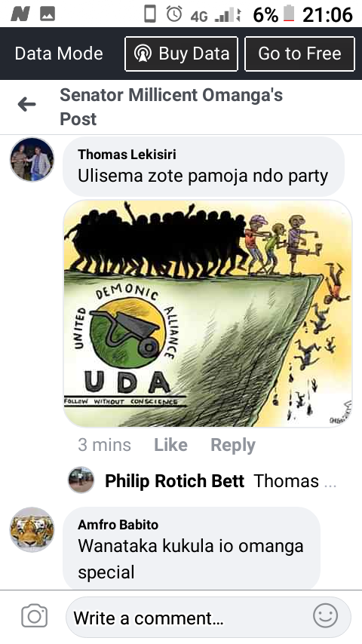Open the emoji smiley picker
Viewport: 362px width, 644px height.
(326, 615)
